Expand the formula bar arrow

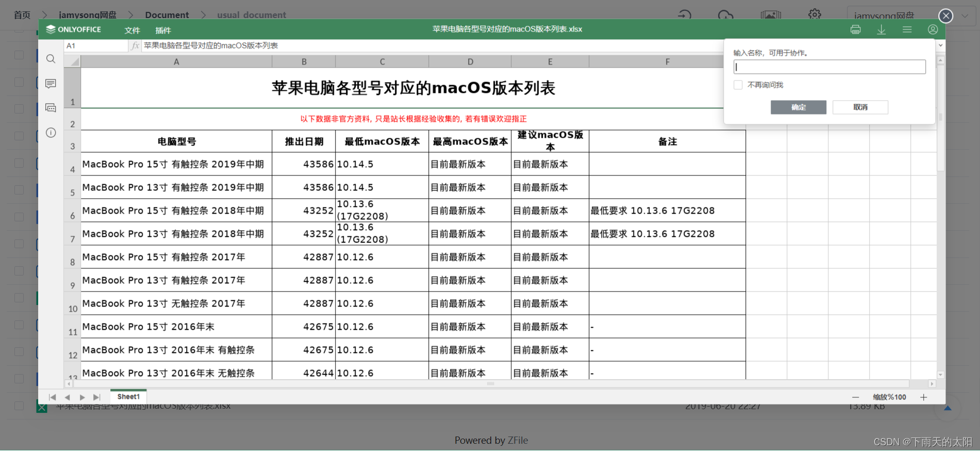click(941, 45)
